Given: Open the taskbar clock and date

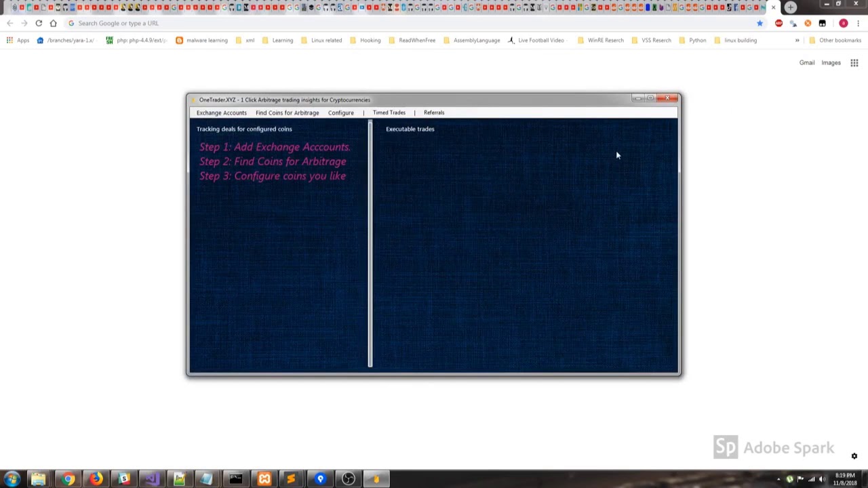Looking at the screenshot, I should [845, 479].
